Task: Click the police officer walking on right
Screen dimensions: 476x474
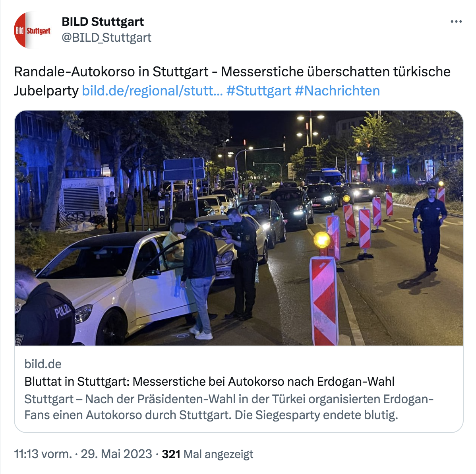Action: pos(430,229)
